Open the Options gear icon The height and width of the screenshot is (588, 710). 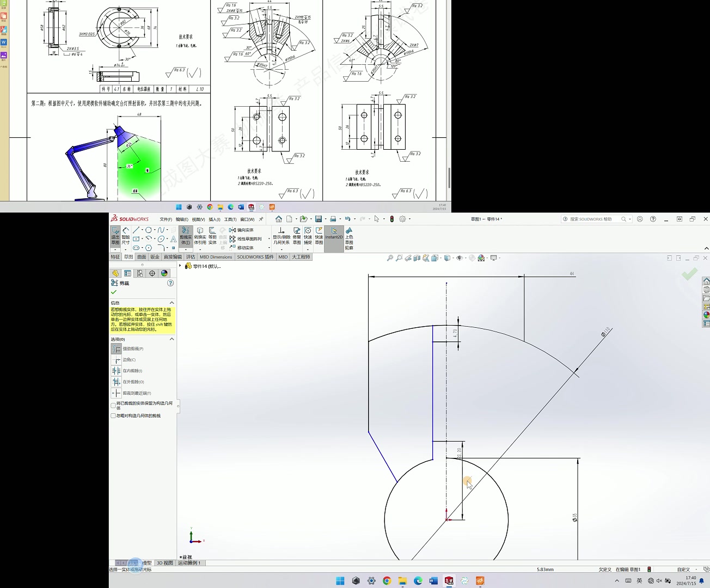click(402, 219)
